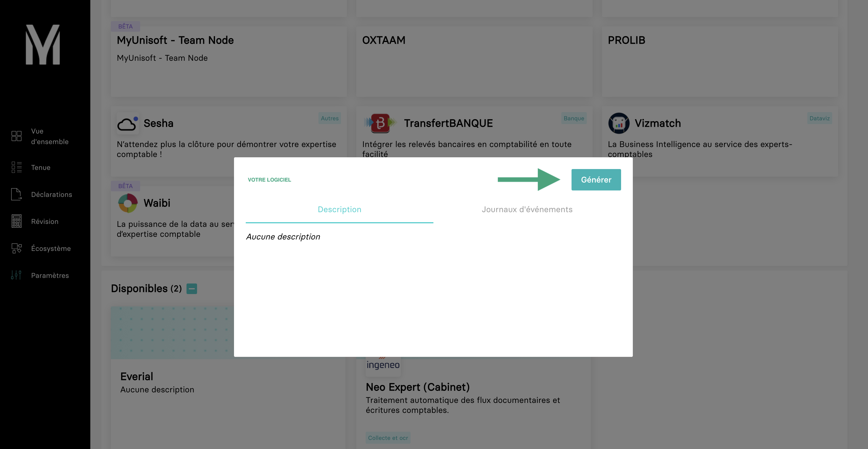Open the Écosystème menu item

pyautogui.click(x=50, y=249)
